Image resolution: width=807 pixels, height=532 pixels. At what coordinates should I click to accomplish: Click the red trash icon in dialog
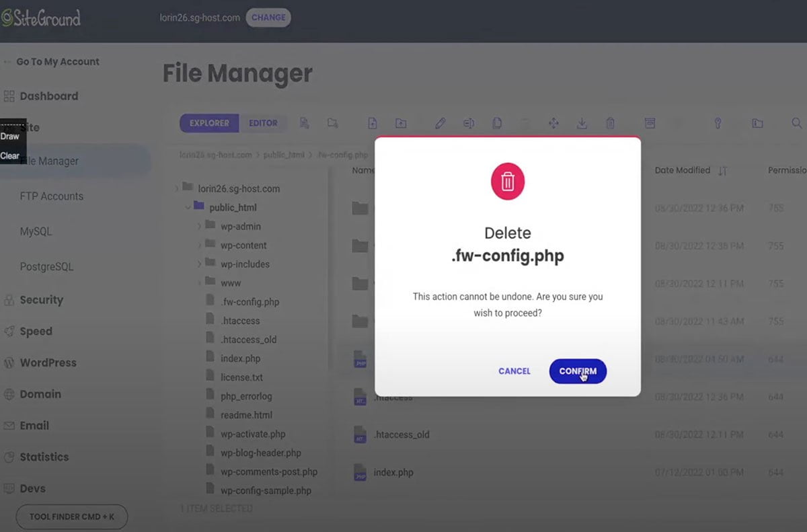pyautogui.click(x=508, y=182)
